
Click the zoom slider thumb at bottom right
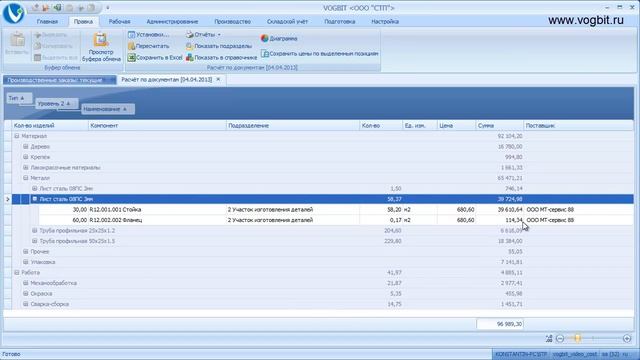pyautogui.click(x=578, y=338)
